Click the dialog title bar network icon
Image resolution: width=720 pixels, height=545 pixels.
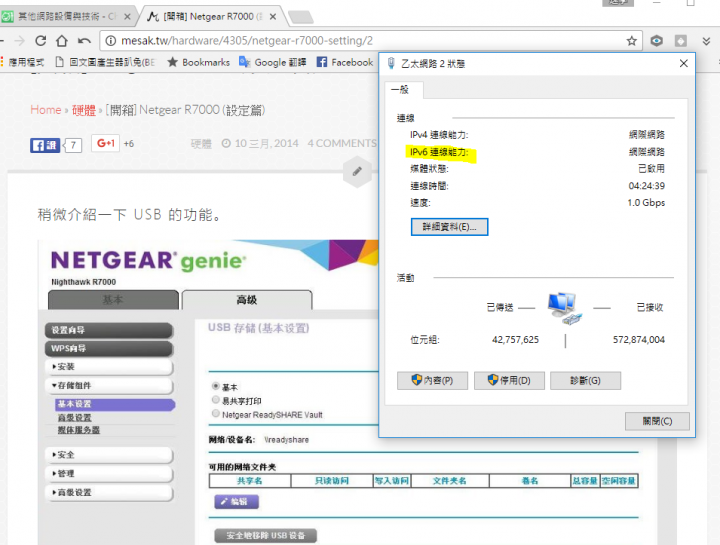coord(391,63)
